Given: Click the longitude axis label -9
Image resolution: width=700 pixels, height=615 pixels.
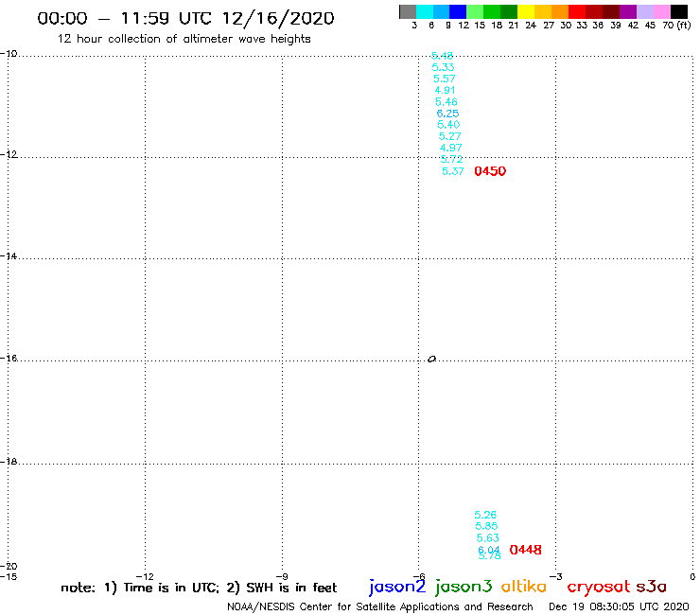Looking at the screenshot, I should pos(282,577).
